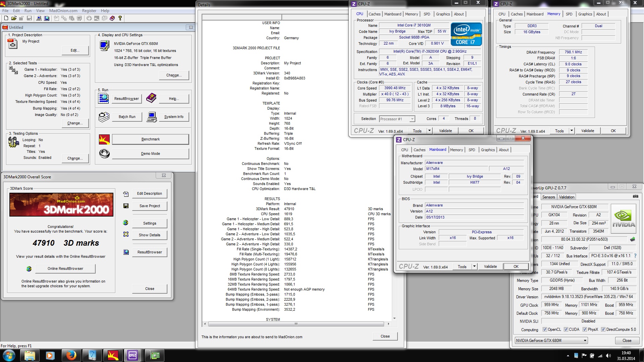Toggle the PhysX checkbox in GPU-Z

585,329
